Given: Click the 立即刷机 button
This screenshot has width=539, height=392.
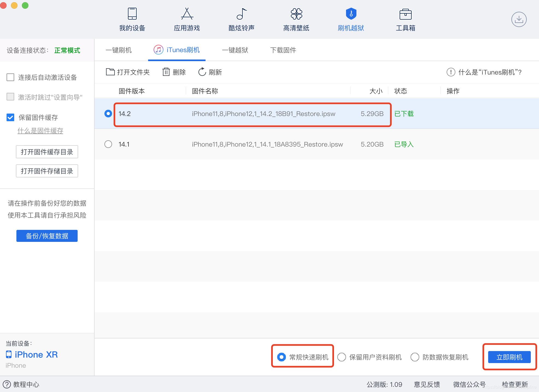Looking at the screenshot, I should (x=509, y=357).
